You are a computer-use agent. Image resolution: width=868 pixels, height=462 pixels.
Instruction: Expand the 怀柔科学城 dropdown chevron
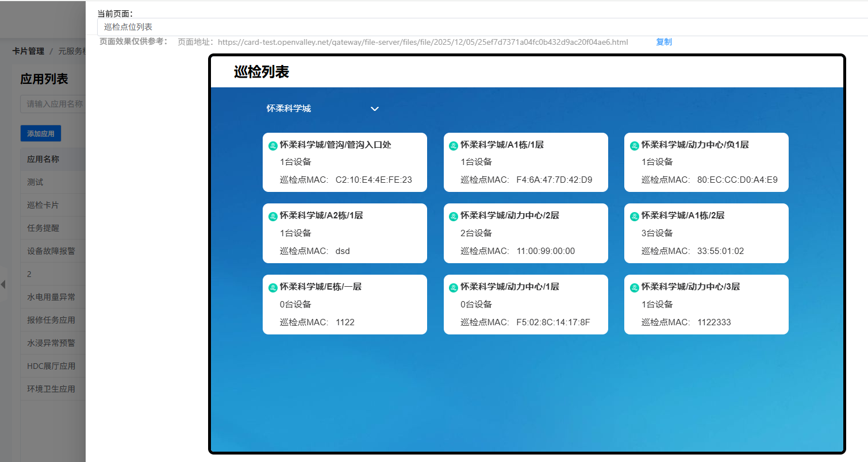tap(375, 109)
